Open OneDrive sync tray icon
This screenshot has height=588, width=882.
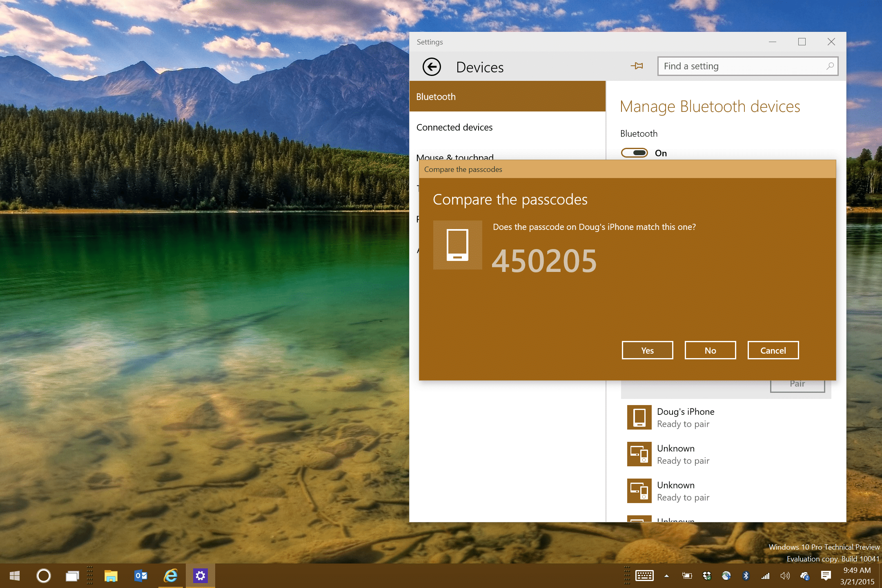tap(805, 576)
